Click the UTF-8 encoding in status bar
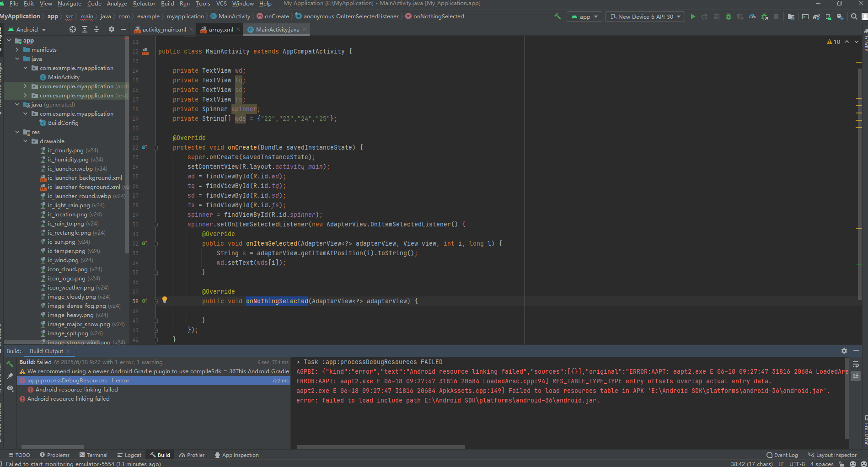Viewport: 868px width, 467px height. point(797,464)
